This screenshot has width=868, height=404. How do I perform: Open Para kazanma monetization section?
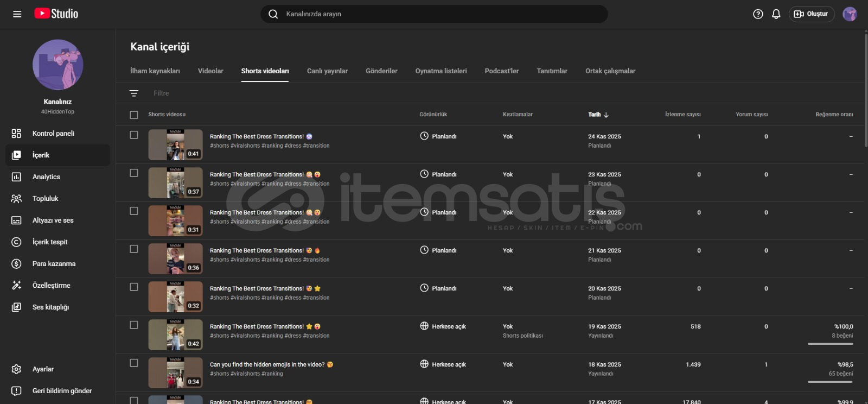click(x=54, y=264)
